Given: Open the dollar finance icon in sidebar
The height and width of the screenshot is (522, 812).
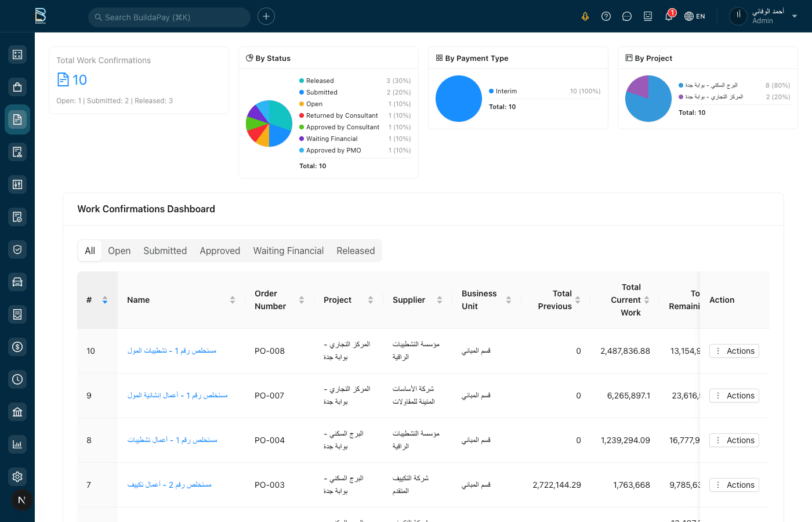Looking at the screenshot, I should 17,346.
